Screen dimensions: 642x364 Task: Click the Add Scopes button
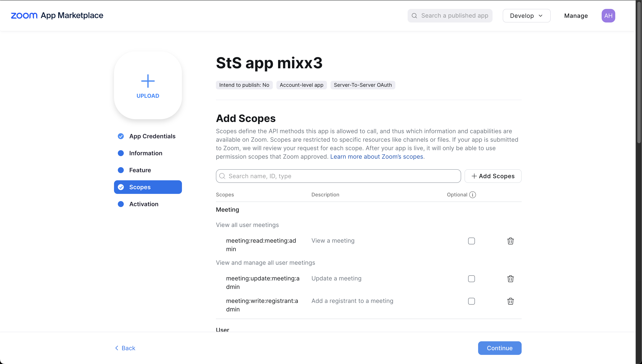click(493, 176)
